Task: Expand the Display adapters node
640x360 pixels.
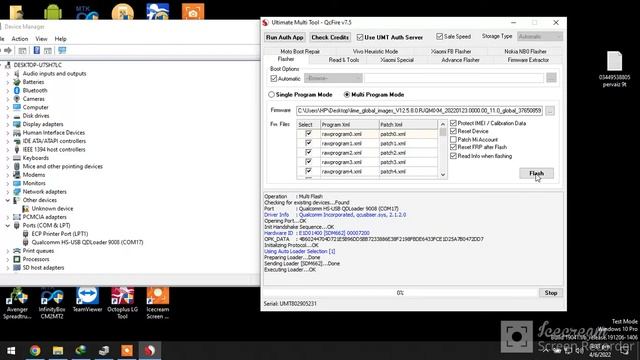Action: [7, 124]
